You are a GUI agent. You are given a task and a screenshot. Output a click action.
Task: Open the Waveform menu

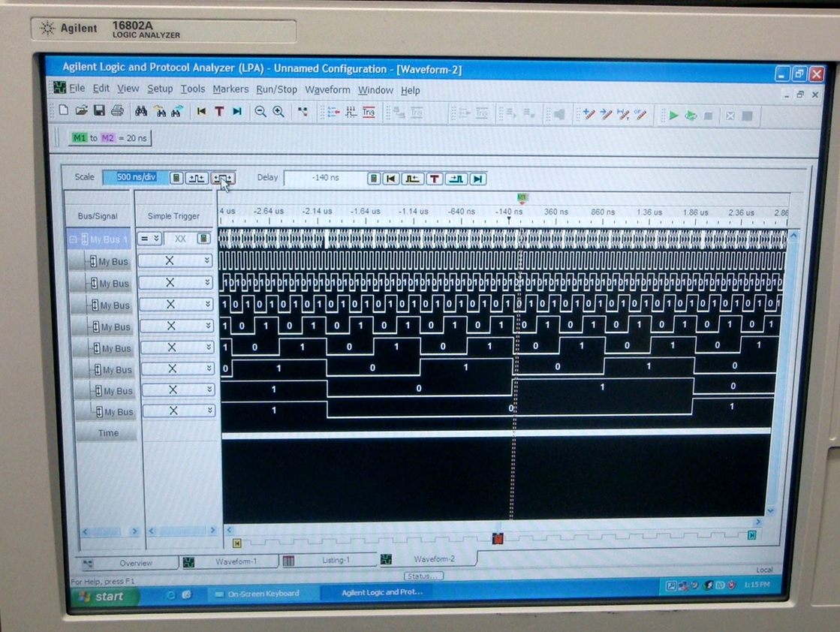click(327, 89)
